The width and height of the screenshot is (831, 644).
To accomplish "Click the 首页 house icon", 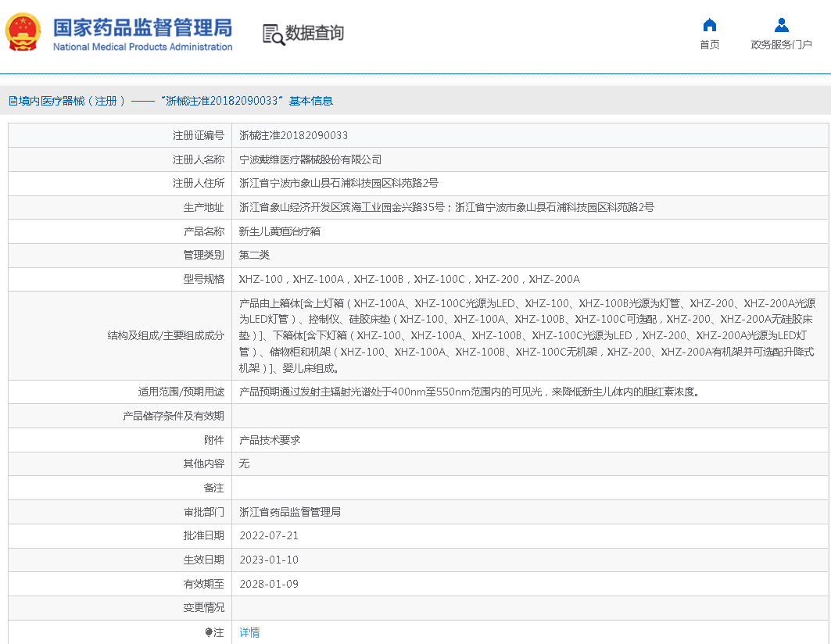I will pos(709,25).
